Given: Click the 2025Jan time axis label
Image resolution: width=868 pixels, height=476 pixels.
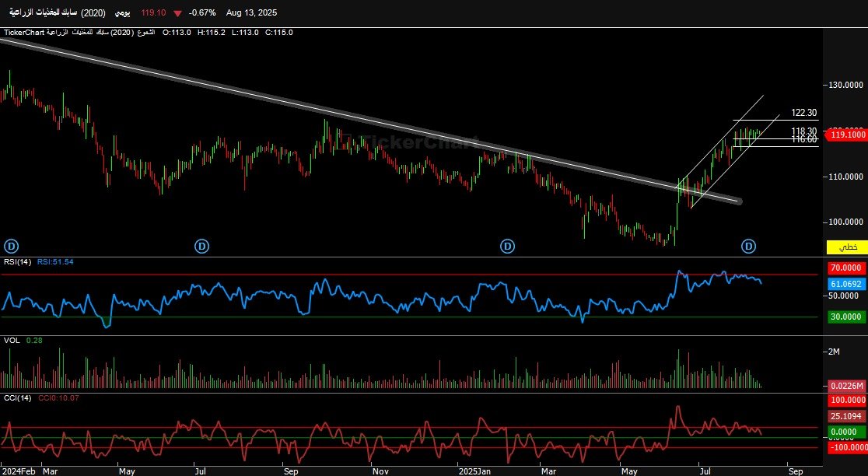Looking at the screenshot, I should pyautogui.click(x=474, y=471).
